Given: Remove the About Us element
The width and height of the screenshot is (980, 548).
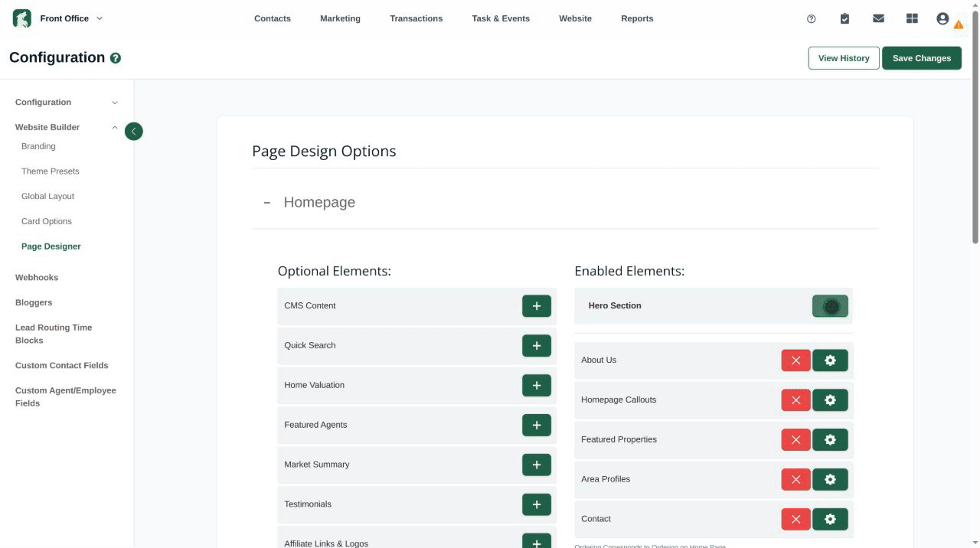Looking at the screenshot, I should coord(795,360).
